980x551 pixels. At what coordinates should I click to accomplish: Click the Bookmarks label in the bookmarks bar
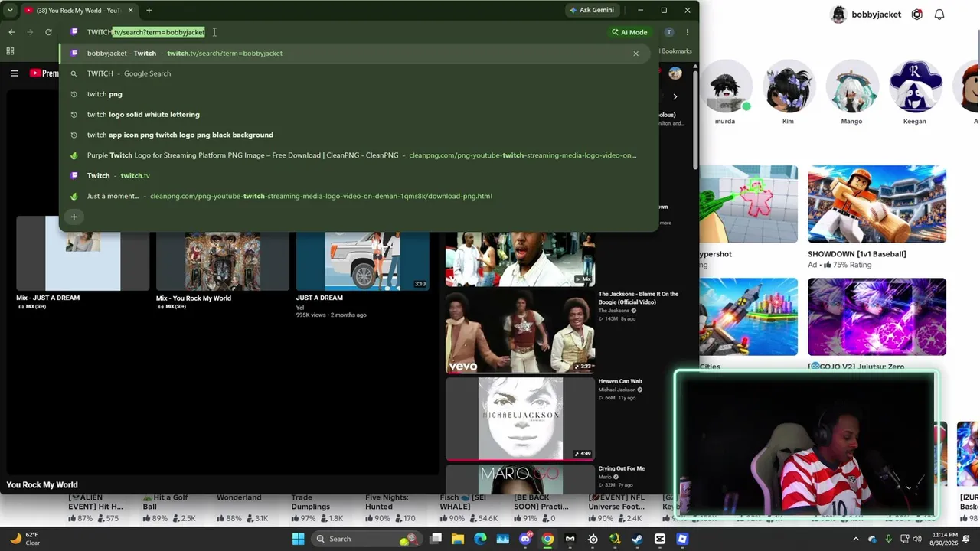(676, 51)
